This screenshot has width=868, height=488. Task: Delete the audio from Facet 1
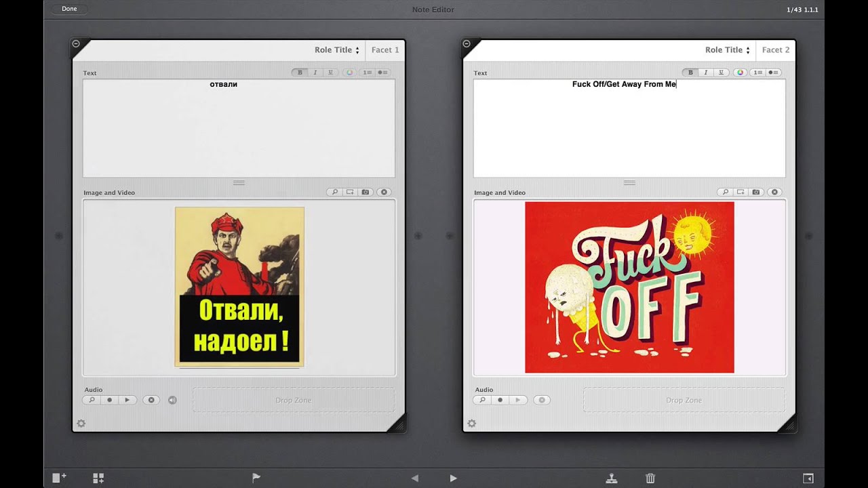[151, 401]
